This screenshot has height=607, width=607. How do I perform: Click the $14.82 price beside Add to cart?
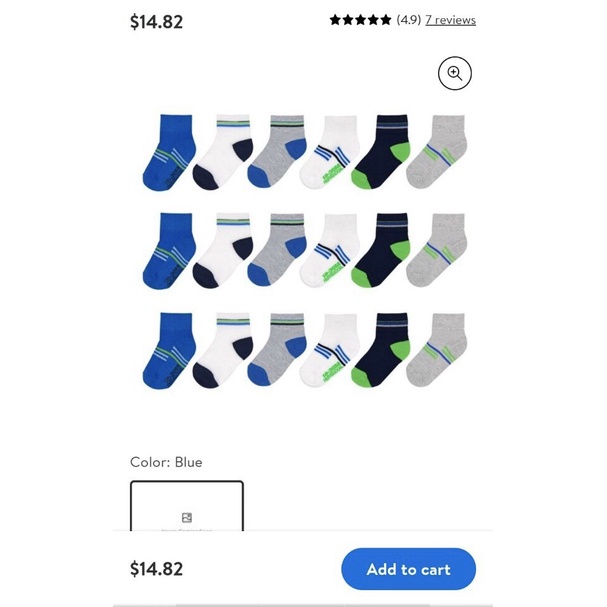pos(156,569)
